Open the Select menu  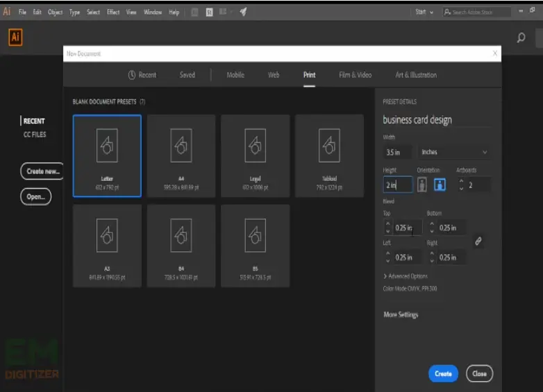click(93, 12)
